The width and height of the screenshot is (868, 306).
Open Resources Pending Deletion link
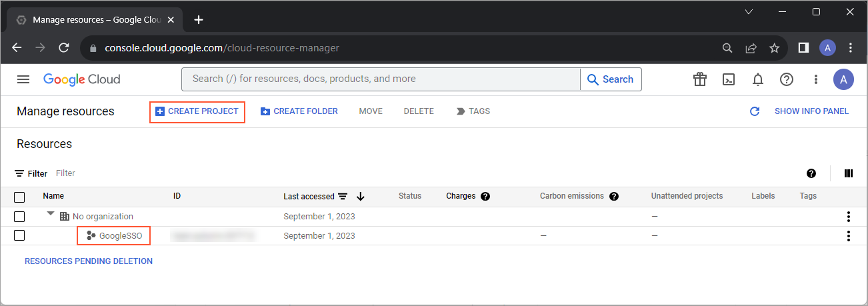(x=89, y=261)
